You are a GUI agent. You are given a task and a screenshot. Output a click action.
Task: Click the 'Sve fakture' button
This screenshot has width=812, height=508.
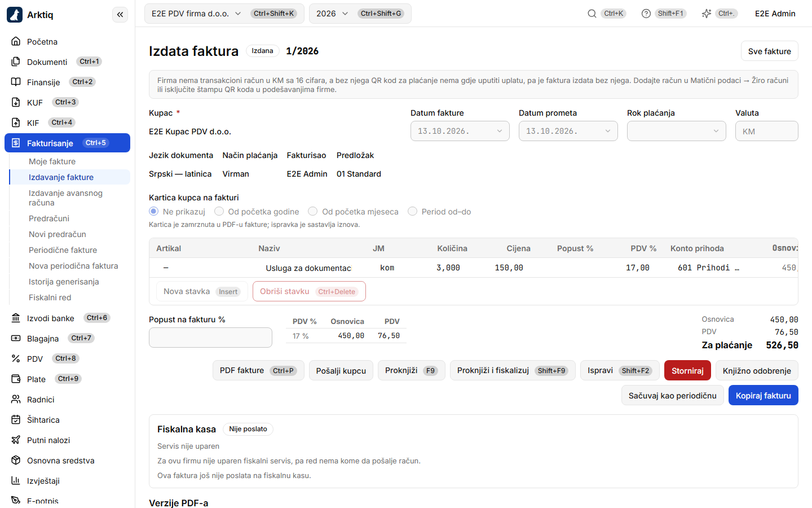pyautogui.click(x=769, y=51)
